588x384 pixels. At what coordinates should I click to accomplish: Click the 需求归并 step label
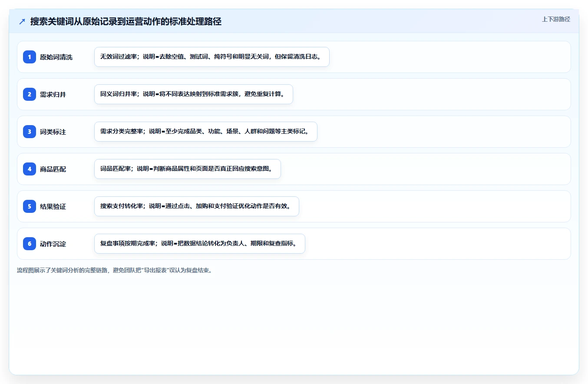coord(53,95)
